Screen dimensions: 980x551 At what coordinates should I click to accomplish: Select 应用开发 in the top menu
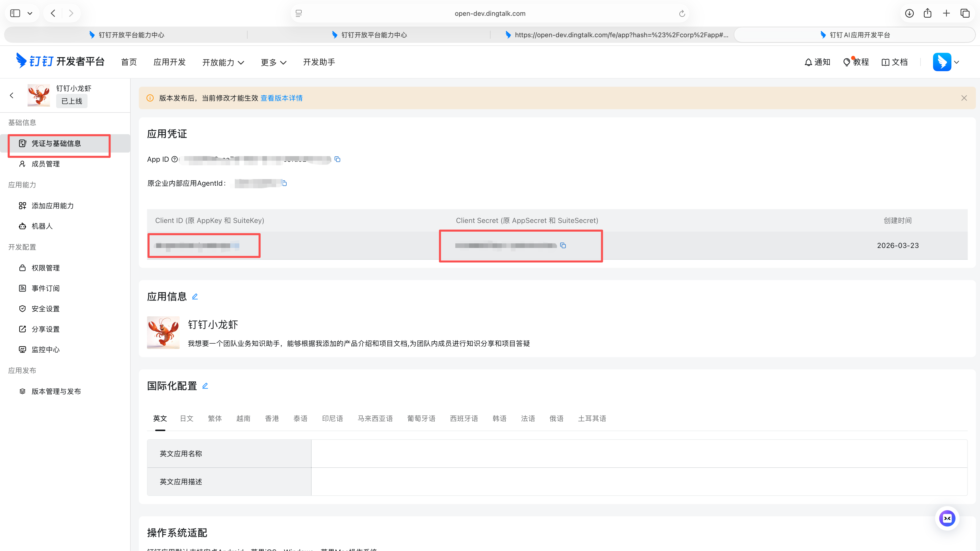(x=169, y=62)
